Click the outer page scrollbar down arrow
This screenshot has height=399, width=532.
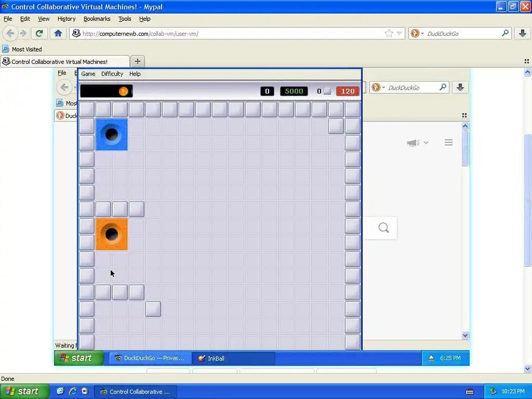tap(527, 368)
